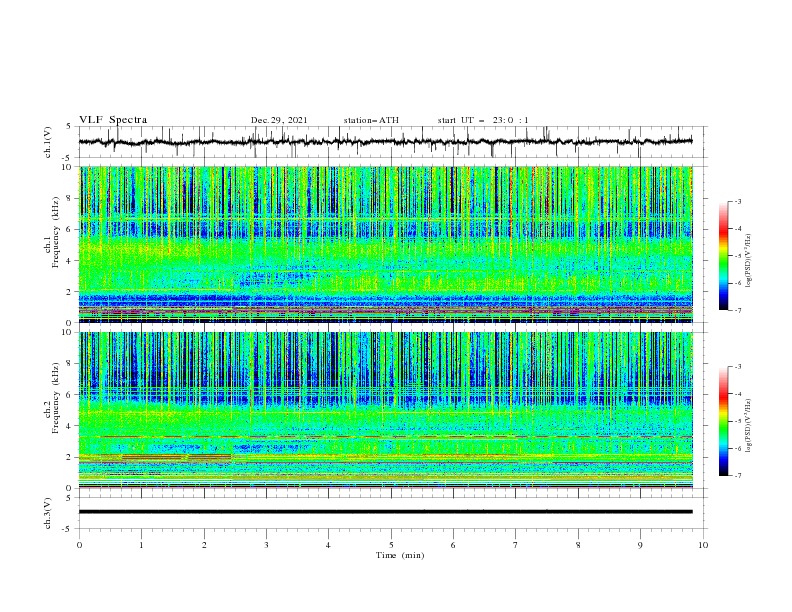Click the time axis tick label "3"
Screen dimensions: 792x612
coord(266,545)
